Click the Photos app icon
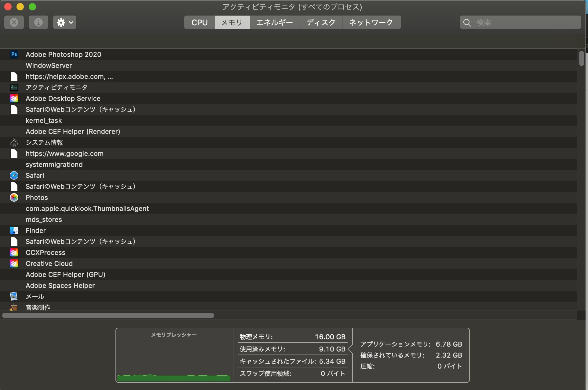This screenshot has height=390, width=588. [x=14, y=197]
